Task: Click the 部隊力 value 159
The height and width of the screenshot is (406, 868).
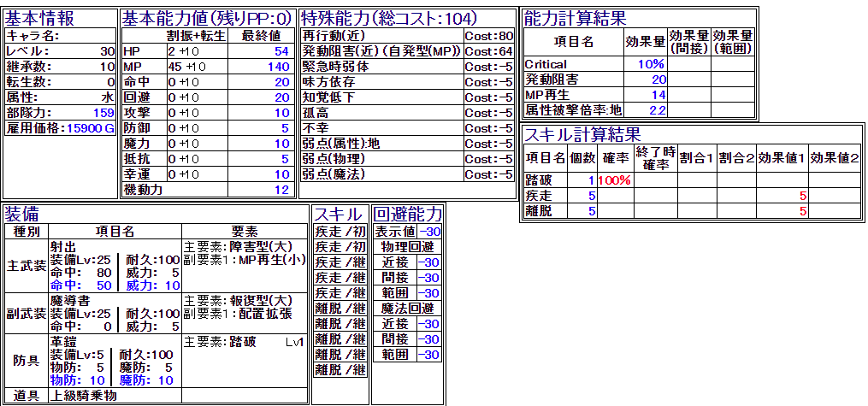Action: tap(104, 114)
